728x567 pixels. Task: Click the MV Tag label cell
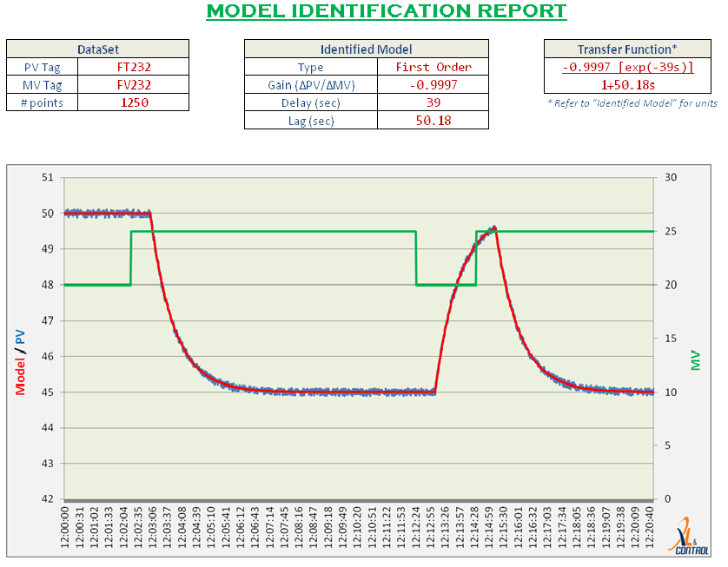tap(43, 85)
